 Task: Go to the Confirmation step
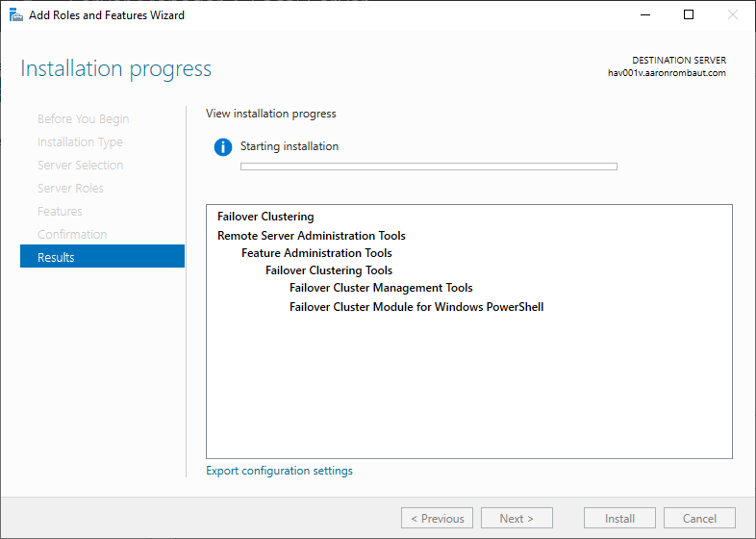click(x=72, y=234)
